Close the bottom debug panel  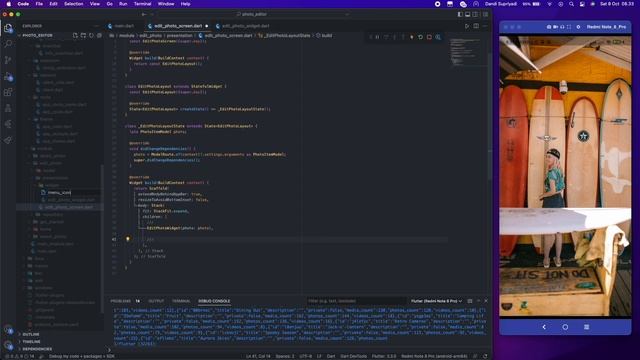(486, 301)
